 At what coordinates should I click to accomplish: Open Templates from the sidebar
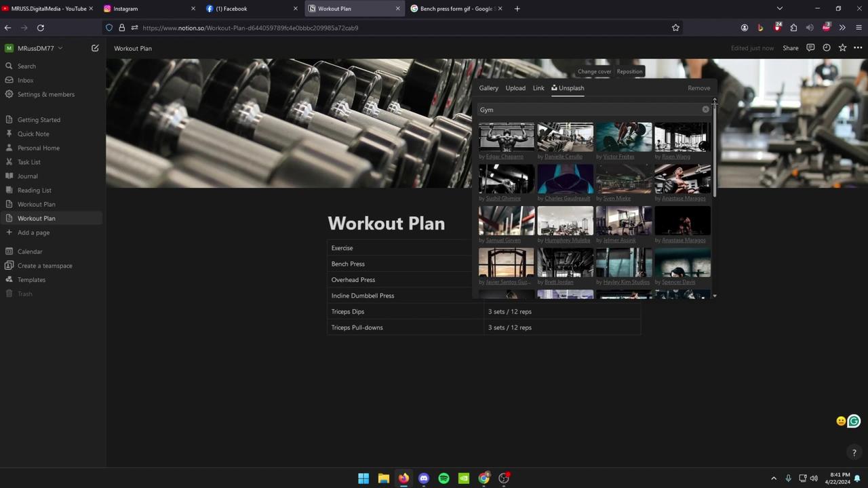pos(31,279)
